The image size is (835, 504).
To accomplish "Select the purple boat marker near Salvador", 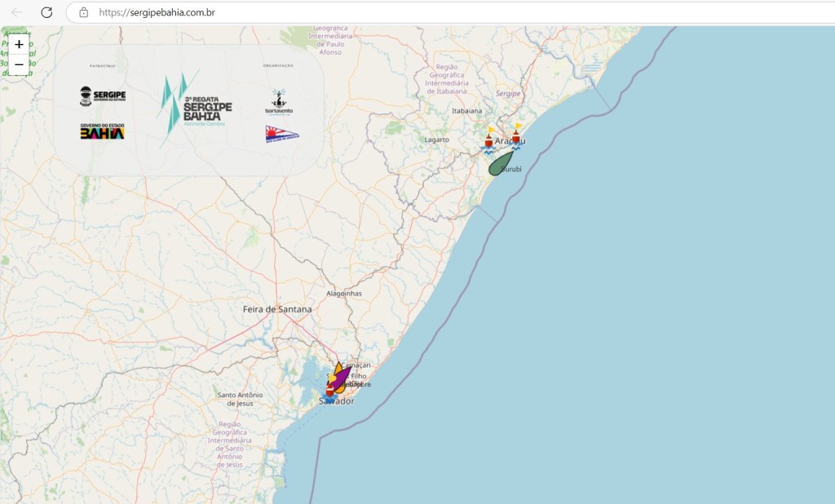I will pos(344,377).
